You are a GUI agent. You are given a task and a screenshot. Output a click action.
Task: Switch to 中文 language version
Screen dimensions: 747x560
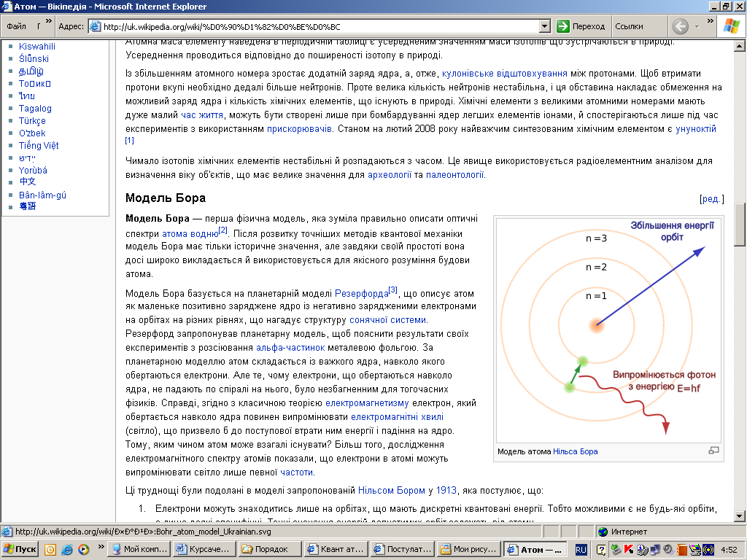pos(27,182)
